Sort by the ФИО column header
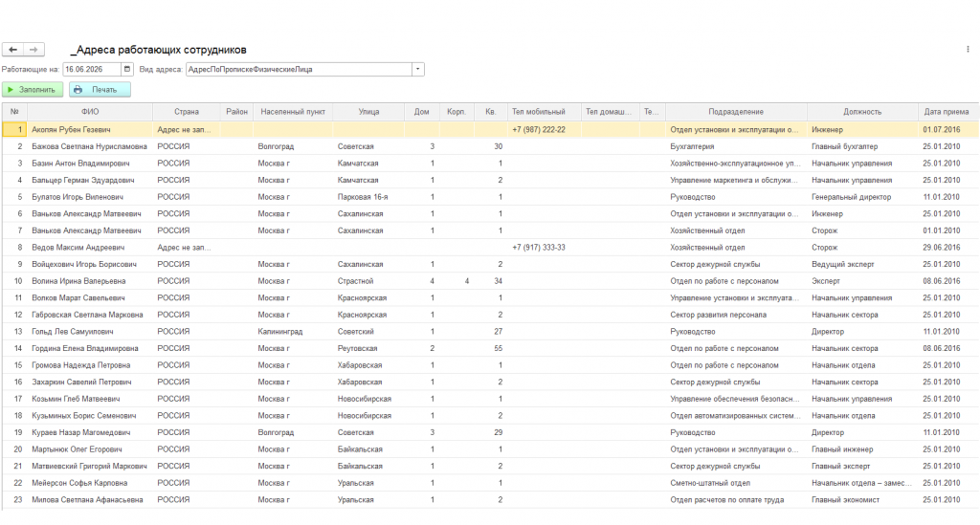980x525 pixels. coord(90,112)
